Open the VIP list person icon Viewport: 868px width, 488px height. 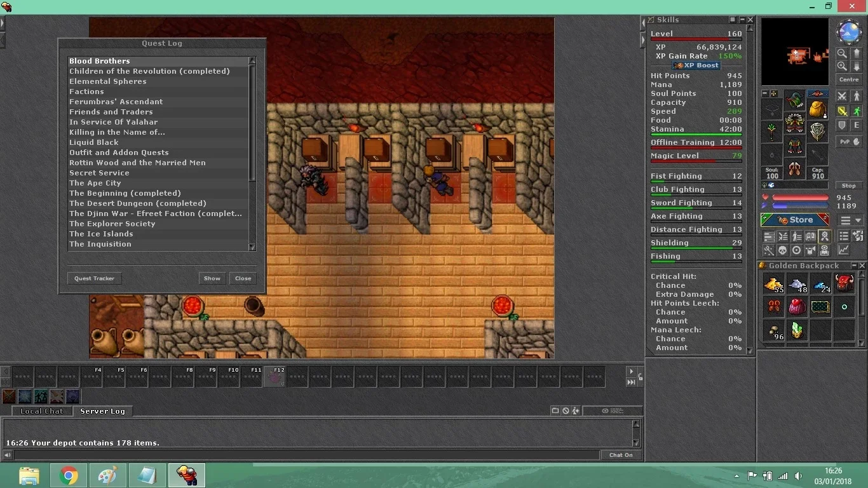[x=797, y=235]
